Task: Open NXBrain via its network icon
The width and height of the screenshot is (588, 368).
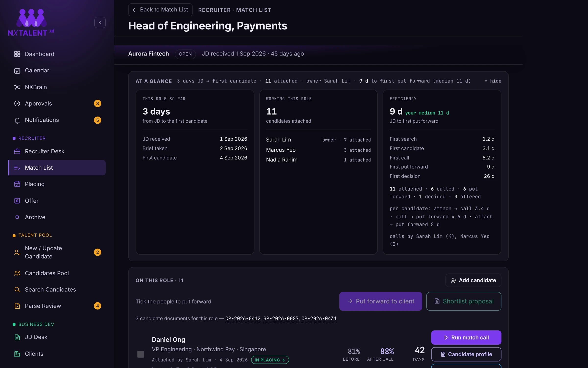Action: [x=17, y=87]
